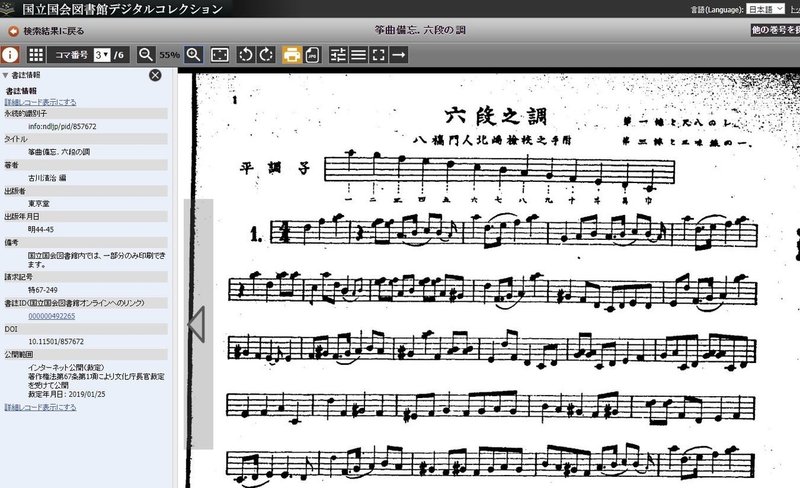Switch to full-screen view
The height and width of the screenshot is (488, 800).
coord(379,55)
